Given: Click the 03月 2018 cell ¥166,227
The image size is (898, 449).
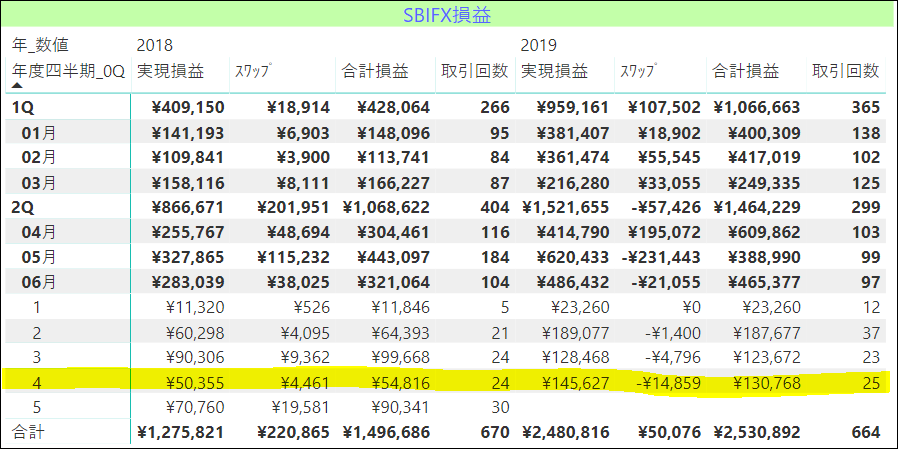Looking at the screenshot, I should tap(393, 183).
